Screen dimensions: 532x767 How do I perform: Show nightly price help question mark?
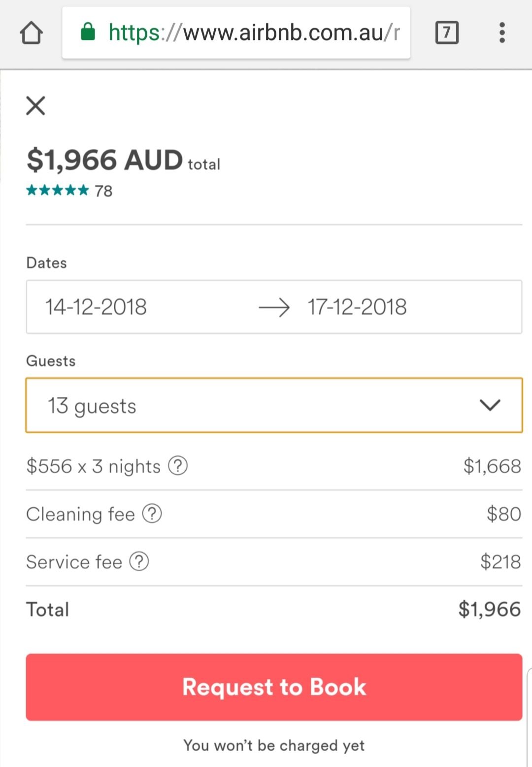pyautogui.click(x=178, y=465)
